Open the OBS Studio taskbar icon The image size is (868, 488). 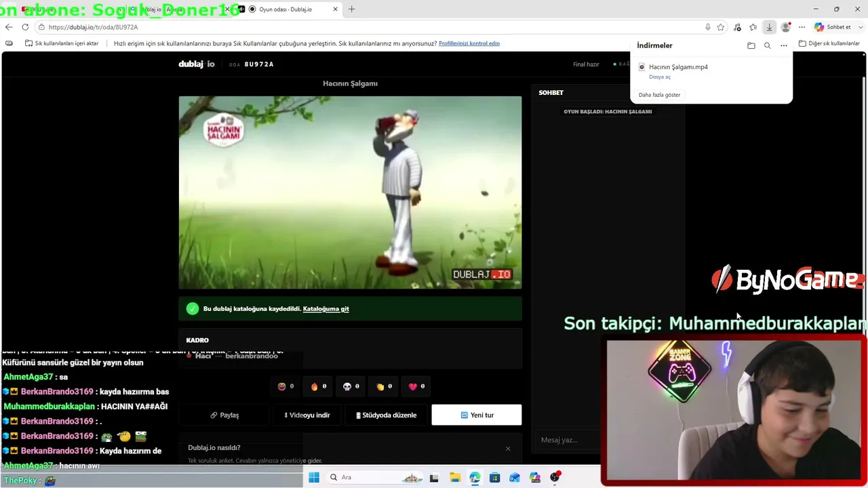point(555,477)
